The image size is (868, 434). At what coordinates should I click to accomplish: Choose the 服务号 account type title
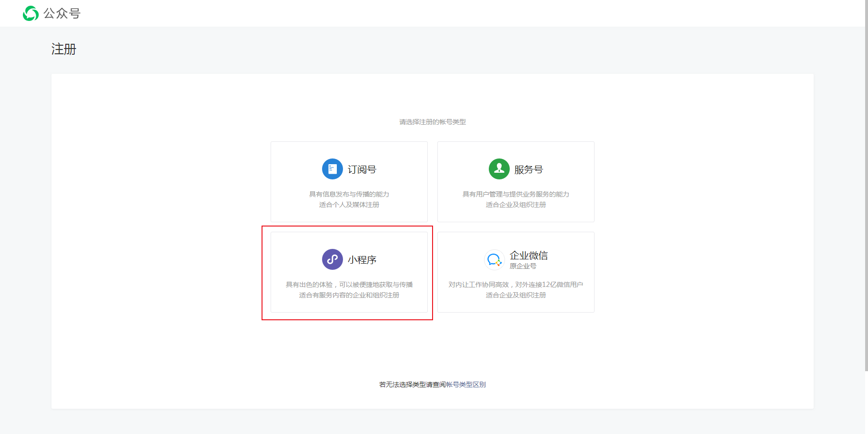pyautogui.click(x=529, y=169)
